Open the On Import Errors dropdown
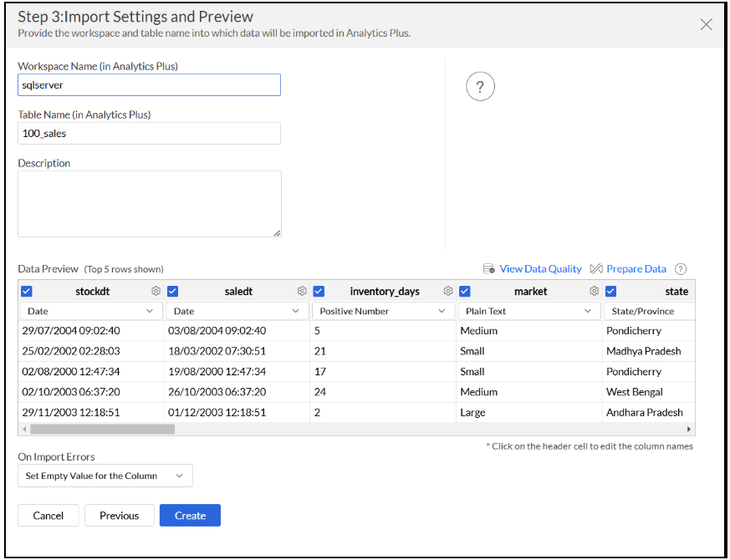 point(105,476)
